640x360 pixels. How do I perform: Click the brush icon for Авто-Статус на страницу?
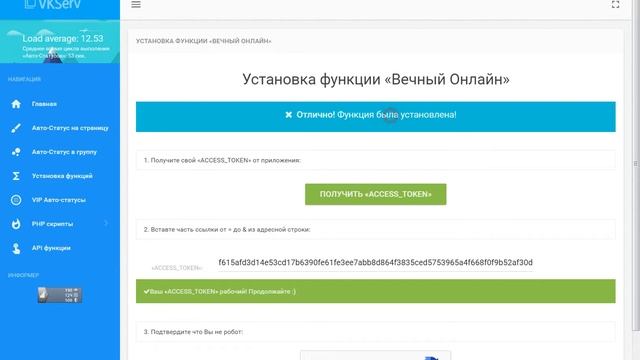[16, 128]
